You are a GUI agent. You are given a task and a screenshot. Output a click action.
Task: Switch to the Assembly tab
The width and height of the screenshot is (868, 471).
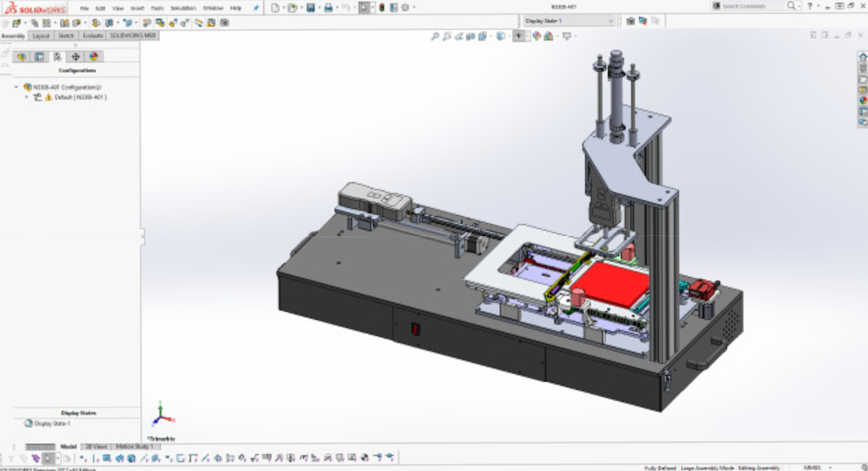tap(13, 36)
